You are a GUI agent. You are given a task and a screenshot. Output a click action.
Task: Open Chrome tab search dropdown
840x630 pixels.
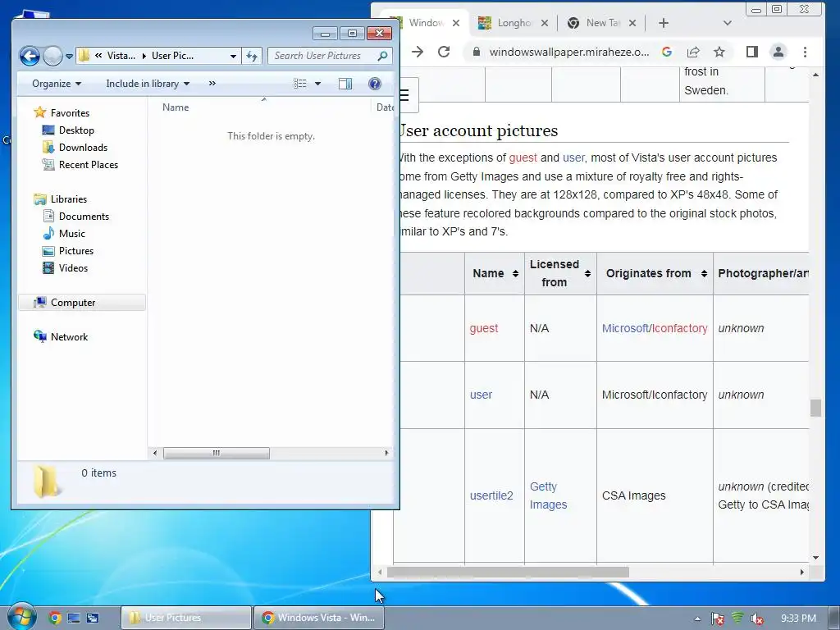tap(727, 23)
